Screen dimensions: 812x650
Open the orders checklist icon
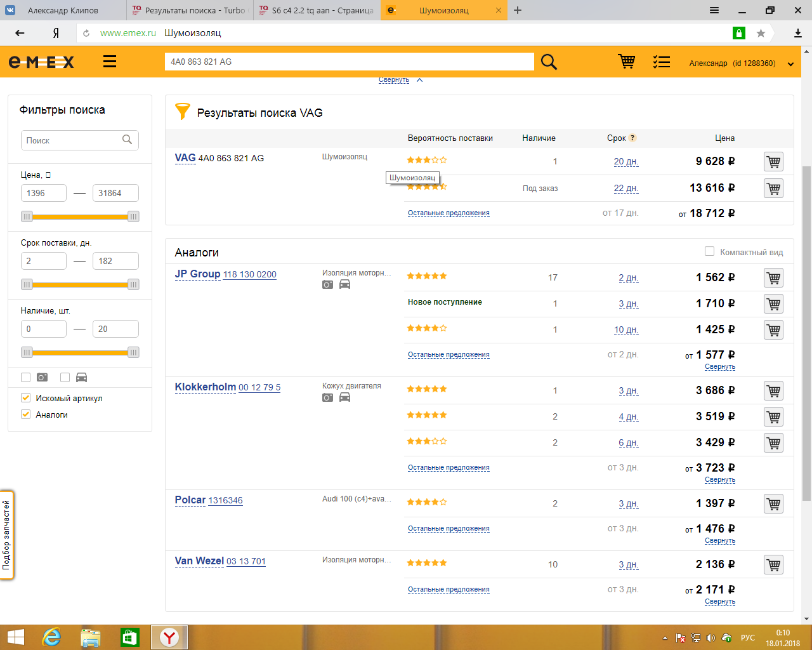[x=662, y=62]
